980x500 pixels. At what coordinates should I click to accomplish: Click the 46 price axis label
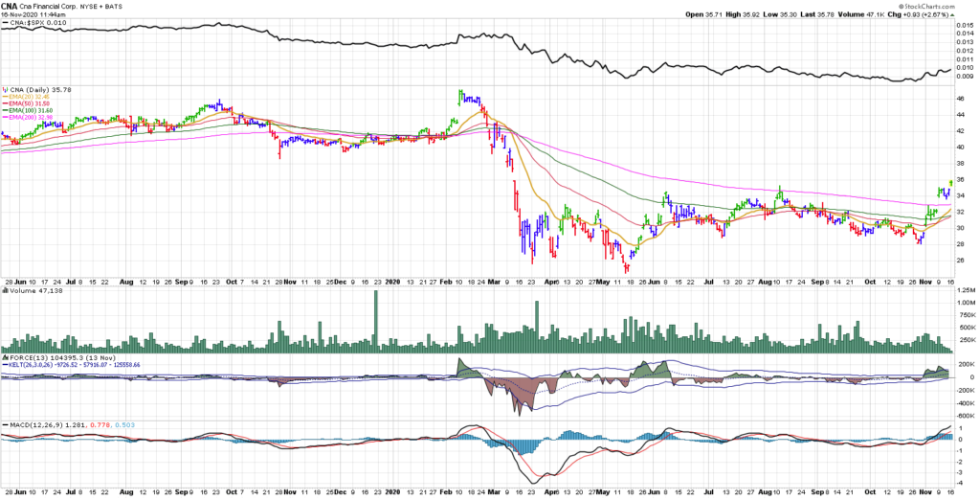point(961,99)
